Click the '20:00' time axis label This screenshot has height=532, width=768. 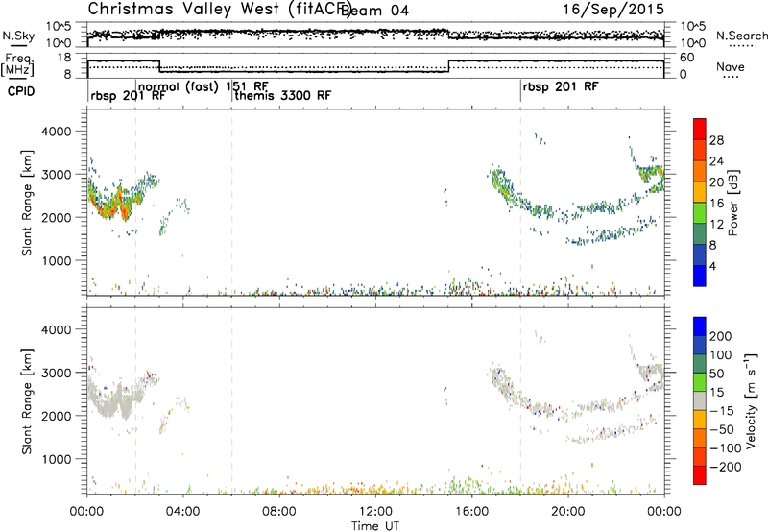(568, 512)
